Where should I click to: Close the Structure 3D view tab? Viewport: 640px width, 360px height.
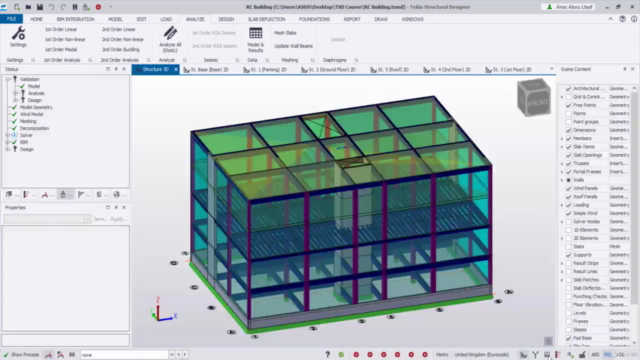click(x=176, y=69)
